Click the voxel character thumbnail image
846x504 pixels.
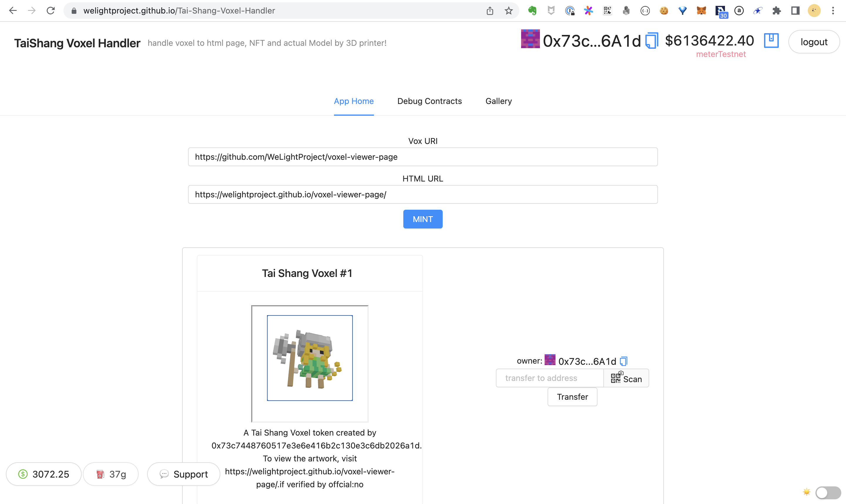pyautogui.click(x=310, y=358)
